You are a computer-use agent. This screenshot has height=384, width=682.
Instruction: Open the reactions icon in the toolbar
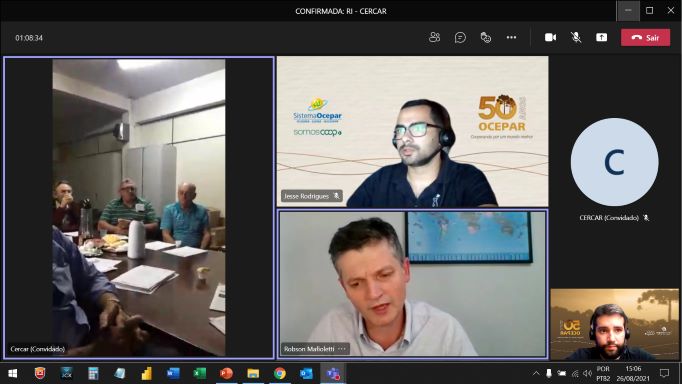click(485, 37)
